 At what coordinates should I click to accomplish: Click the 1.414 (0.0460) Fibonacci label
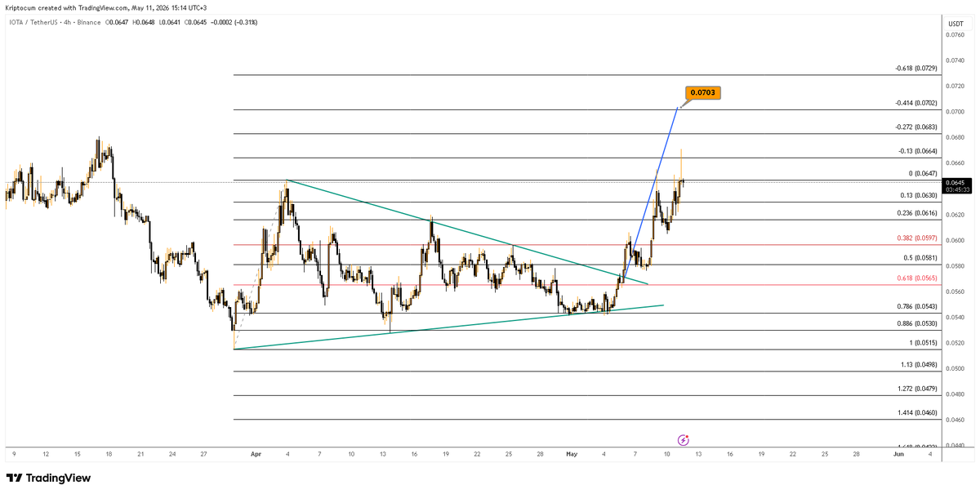917,414
